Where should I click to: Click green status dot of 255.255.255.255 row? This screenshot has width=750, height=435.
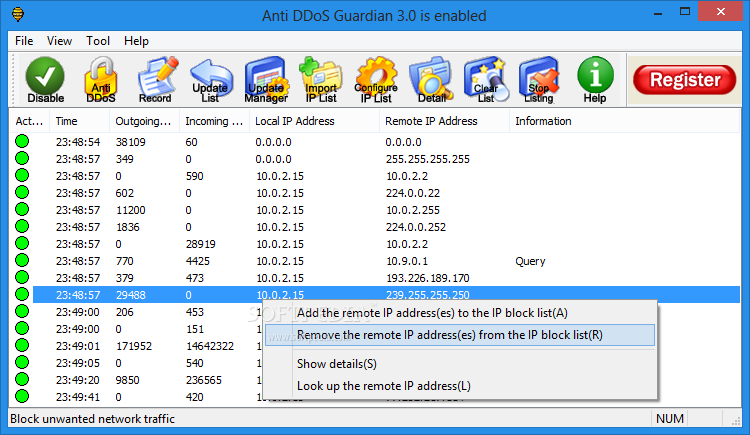tap(22, 158)
